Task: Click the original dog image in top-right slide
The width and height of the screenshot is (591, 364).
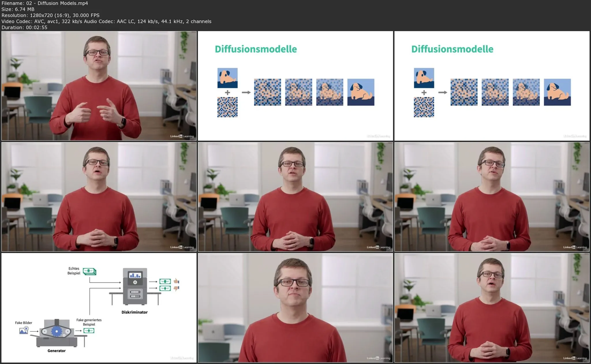Action: 424,78
